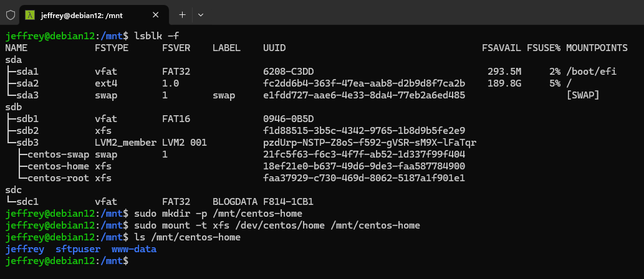The width and height of the screenshot is (644, 279).
Task: Click the sftpuser directory name
Action: click(78, 249)
